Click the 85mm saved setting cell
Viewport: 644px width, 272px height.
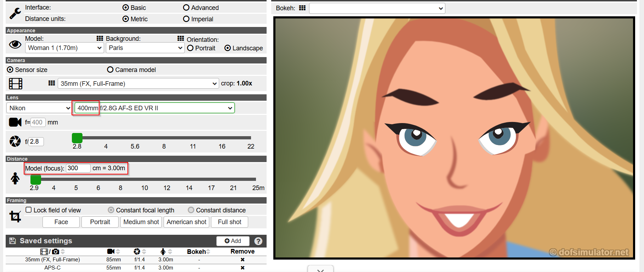[114, 260]
